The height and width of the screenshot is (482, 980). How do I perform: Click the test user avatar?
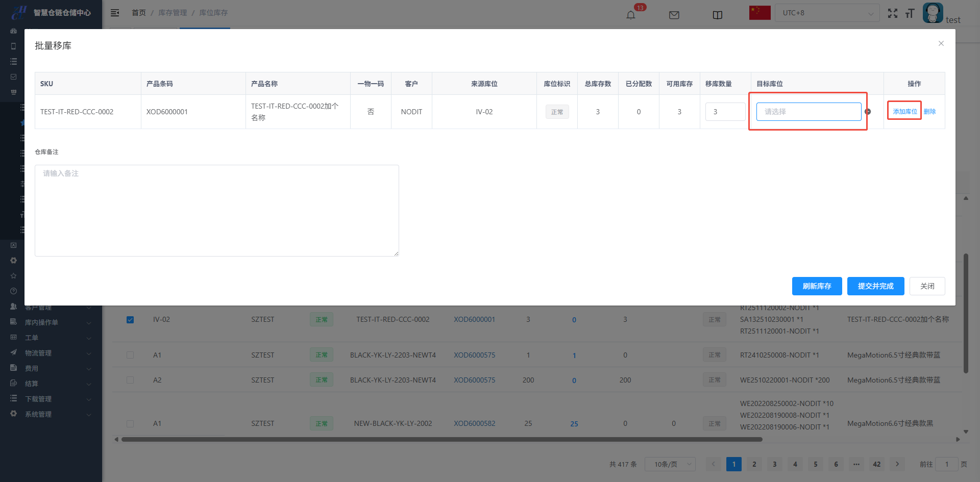point(933,13)
